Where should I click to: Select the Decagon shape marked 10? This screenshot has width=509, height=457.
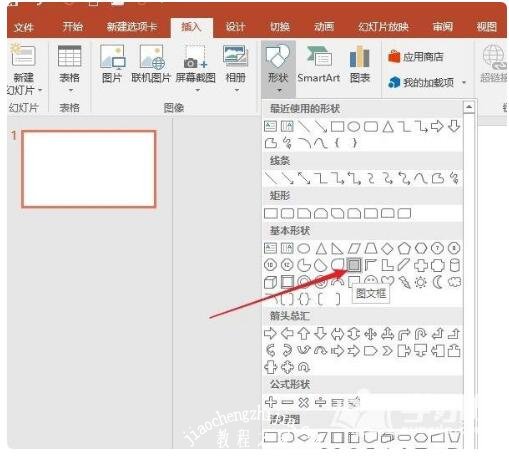[x=270, y=265]
